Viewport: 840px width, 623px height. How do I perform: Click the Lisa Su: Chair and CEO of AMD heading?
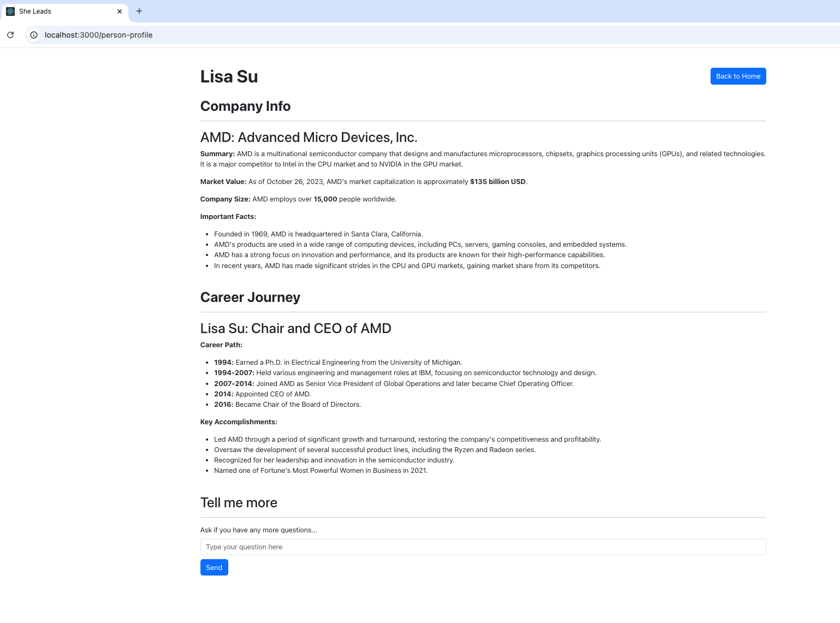click(x=295, y=328)
